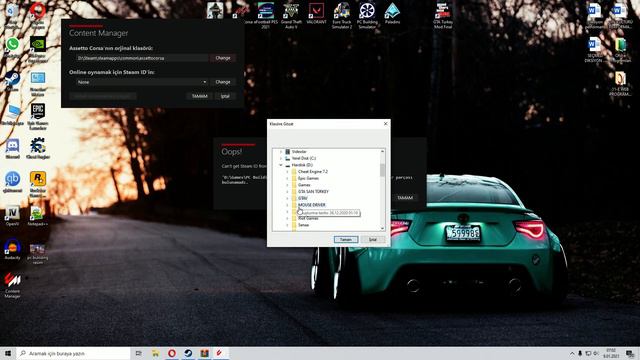
Task: Open the Windows Start menu
Action: tap(8, 353)
